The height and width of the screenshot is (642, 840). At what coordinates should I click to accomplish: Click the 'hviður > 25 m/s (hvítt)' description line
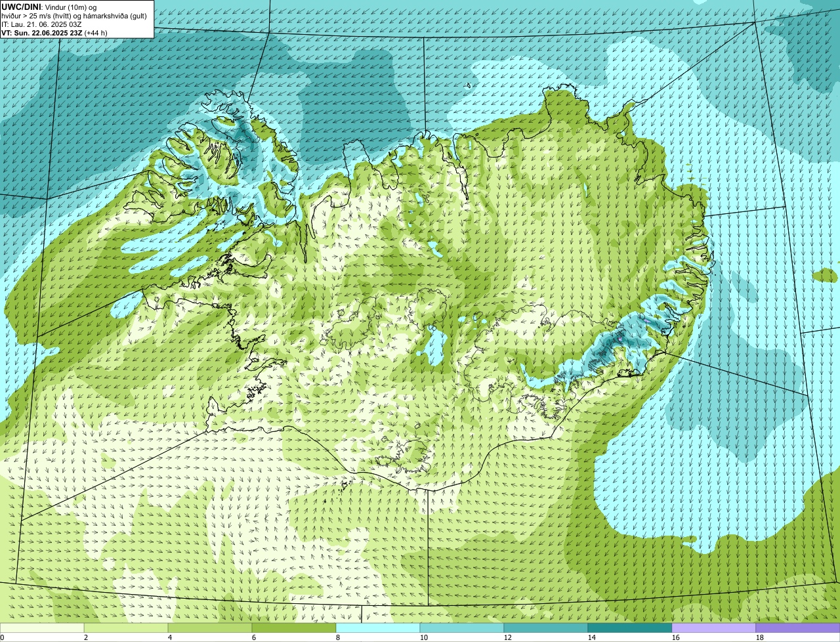coord(74,15)
